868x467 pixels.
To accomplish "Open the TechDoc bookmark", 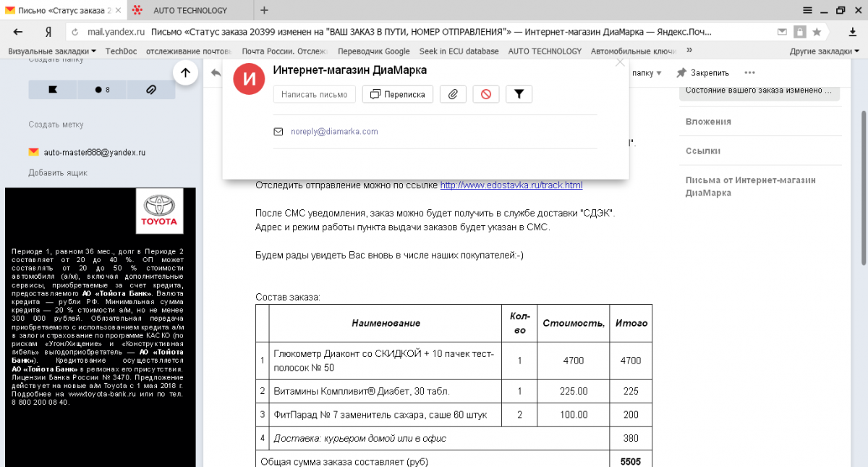I will [121, 51].
